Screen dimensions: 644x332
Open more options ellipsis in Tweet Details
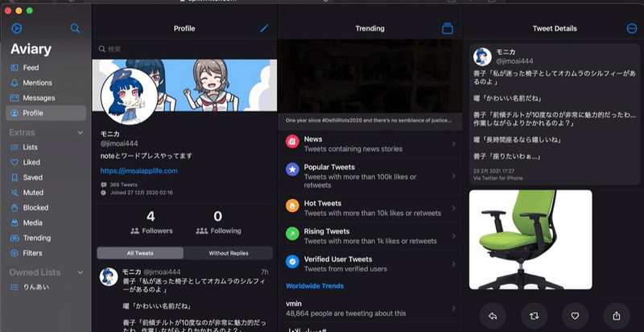coord(632,28)
